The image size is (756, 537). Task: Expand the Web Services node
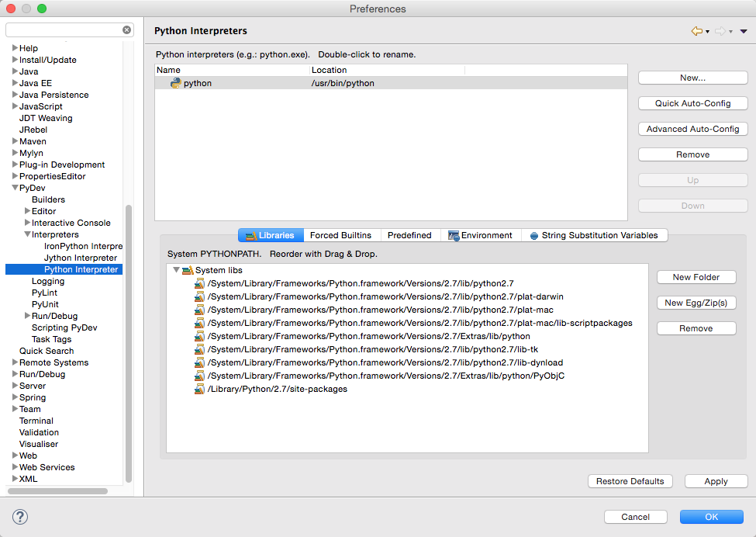tap(15, 466)
